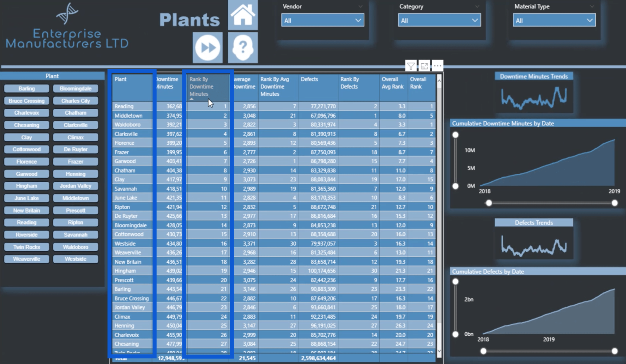Expand the Material Type dropdown
Image resolution: width=626 pixels, height=364 pixels.
[554, 20]
